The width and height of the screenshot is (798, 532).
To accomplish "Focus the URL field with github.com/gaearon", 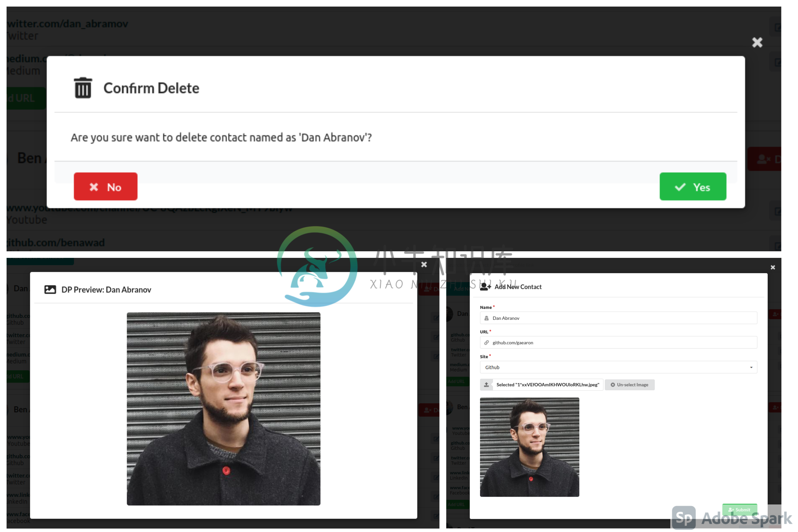I will [618, 342].
